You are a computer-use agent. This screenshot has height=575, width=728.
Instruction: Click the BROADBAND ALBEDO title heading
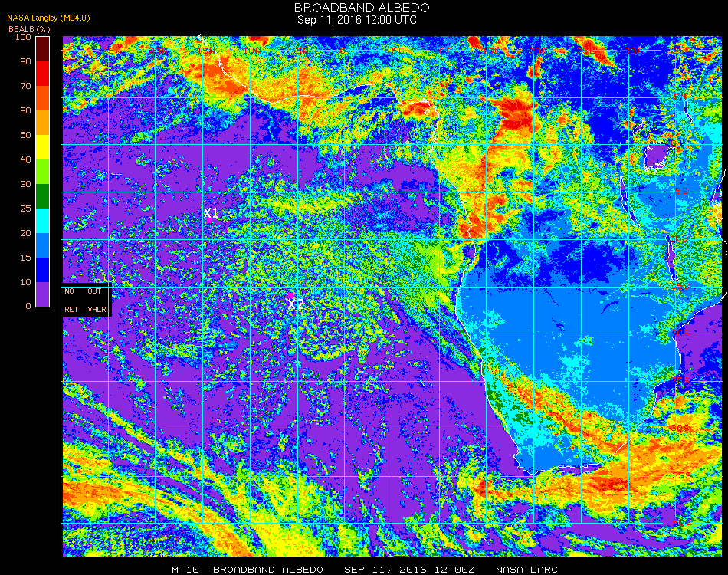[362, 8]
